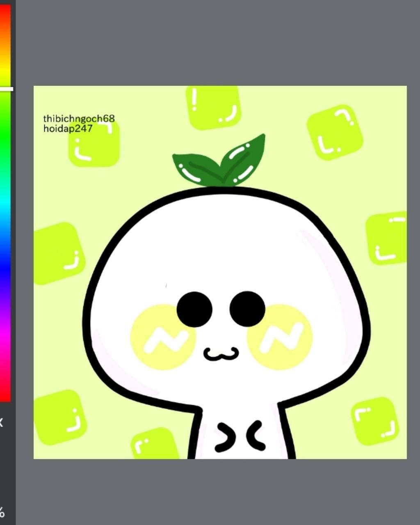Click the white handle on the hue slider
420x525 pixels.
pyautogui.click(x=6, y=89)
